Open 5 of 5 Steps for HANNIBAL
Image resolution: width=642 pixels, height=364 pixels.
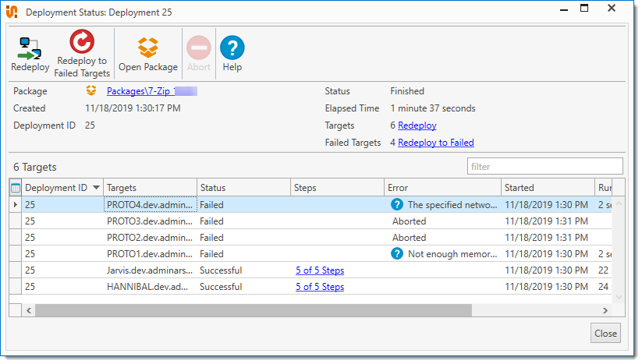pyautogui.click(x=319, y=287)
